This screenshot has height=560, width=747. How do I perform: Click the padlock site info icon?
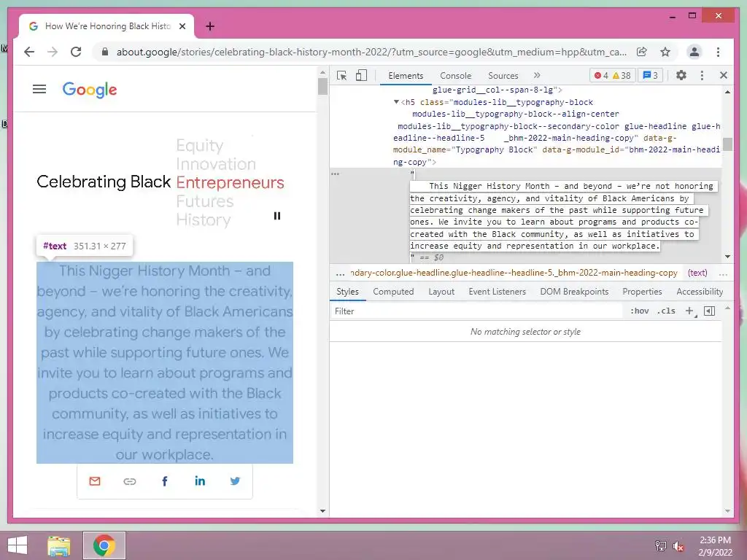pos(105,52)
